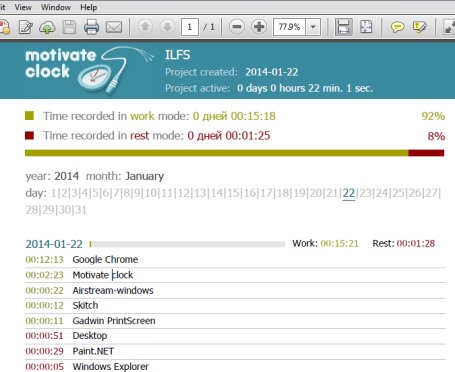
Task: Select day 22 in the calendar row
Action: click(x=349, y=193)
